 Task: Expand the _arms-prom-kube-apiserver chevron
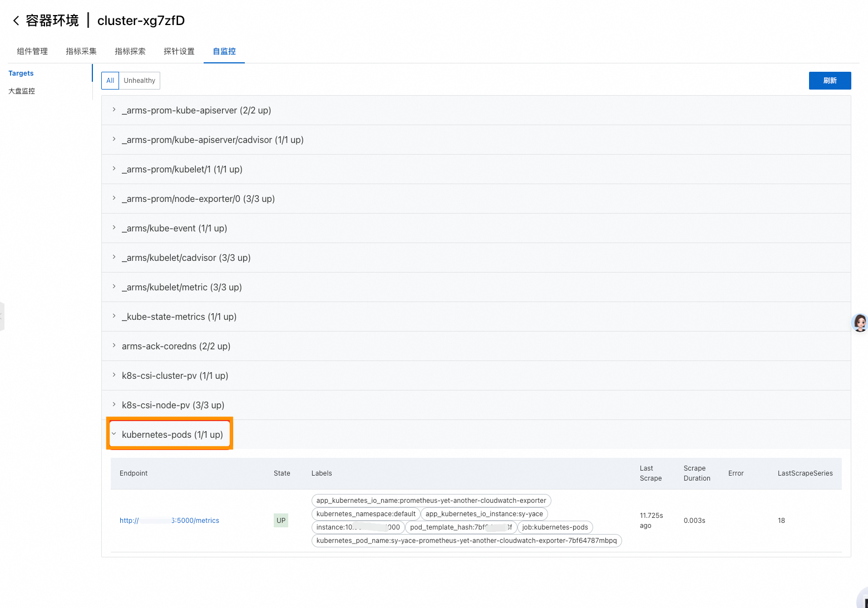click(x=114, y=110)
